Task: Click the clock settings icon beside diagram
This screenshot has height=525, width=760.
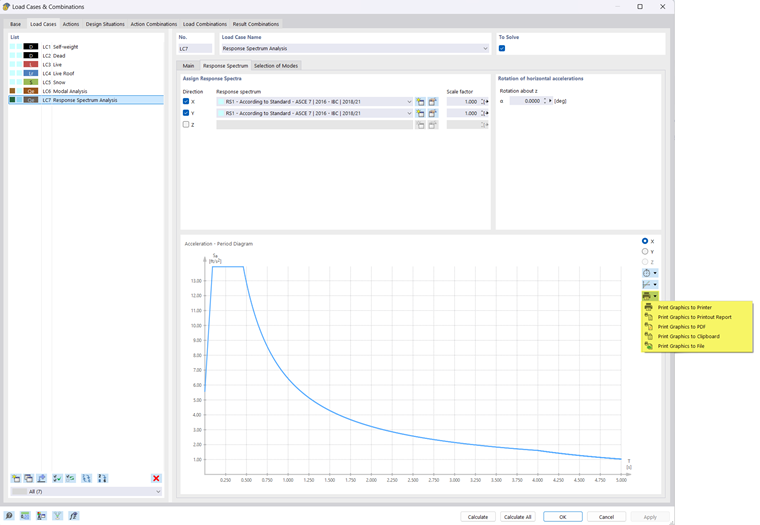Action: [x=647, y=273]
